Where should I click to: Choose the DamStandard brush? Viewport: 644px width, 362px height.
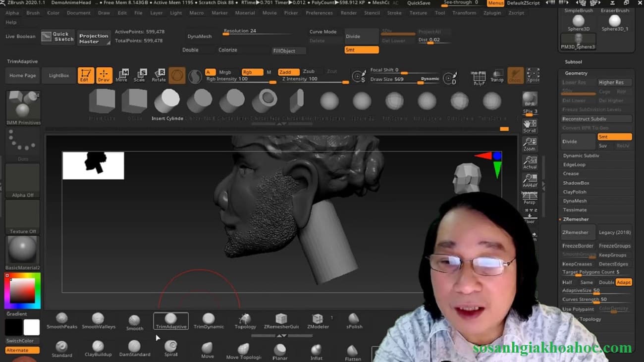tap(134, 349)
